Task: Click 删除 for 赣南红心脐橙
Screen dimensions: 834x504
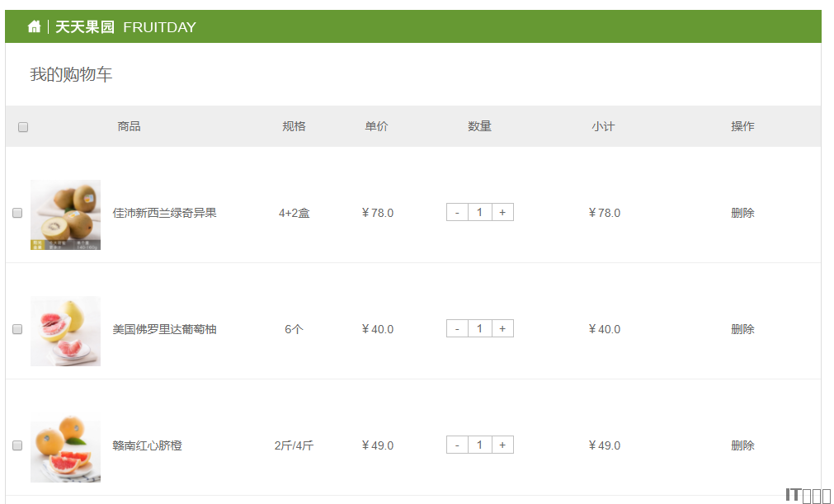Action: [742, 445]
